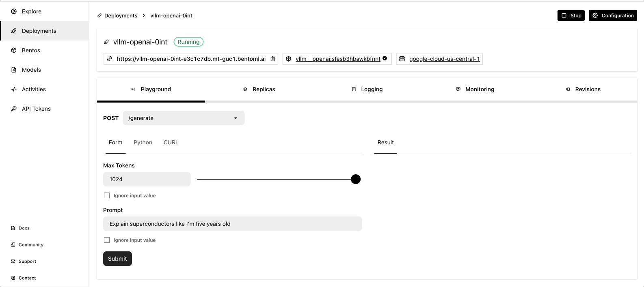
Task: Open google-cloud-us-central-1 cluster link
Action: (x=445, y=59)
